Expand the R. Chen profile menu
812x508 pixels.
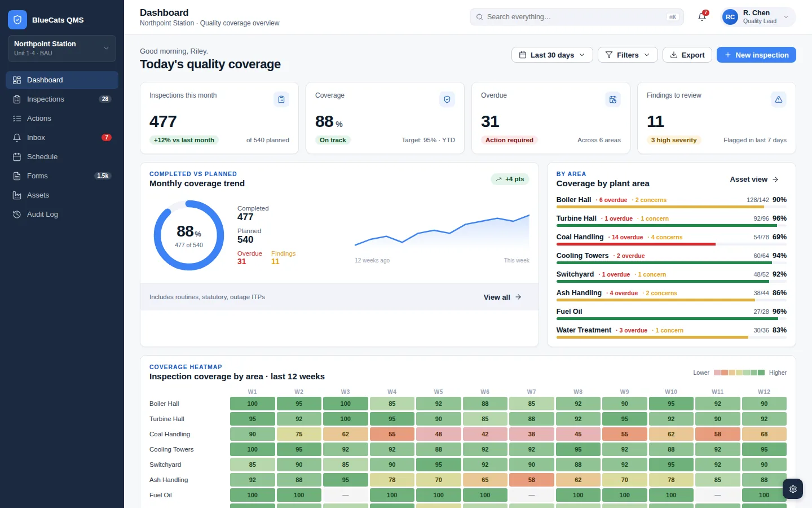point(758,17)
